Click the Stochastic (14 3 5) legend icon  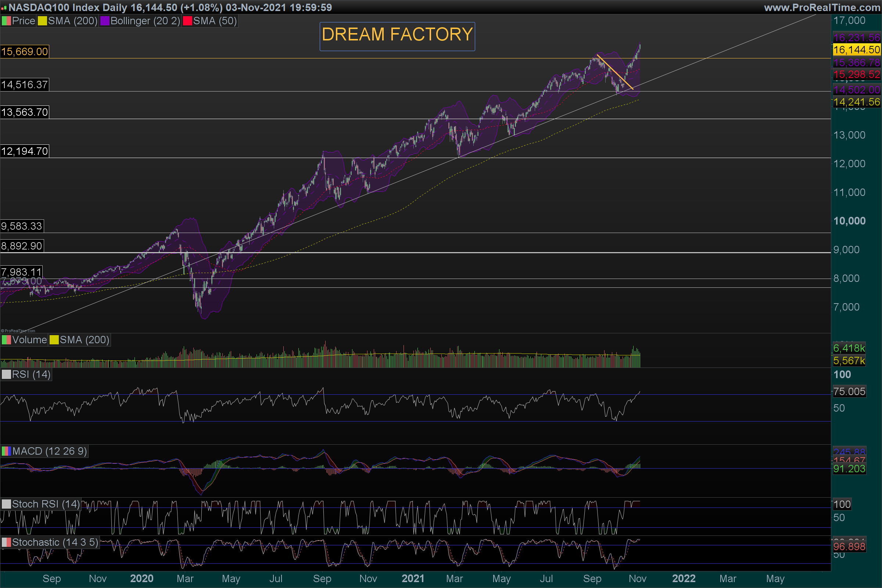(6, 543)
